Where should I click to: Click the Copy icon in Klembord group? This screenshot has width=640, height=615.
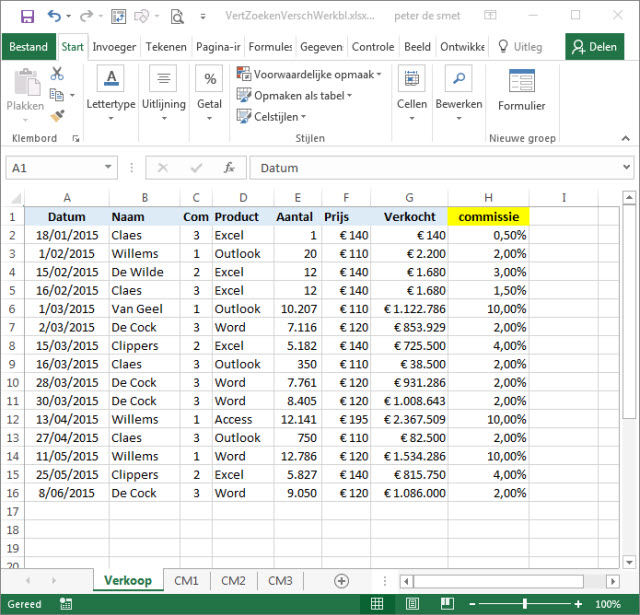tap(57, 95)
